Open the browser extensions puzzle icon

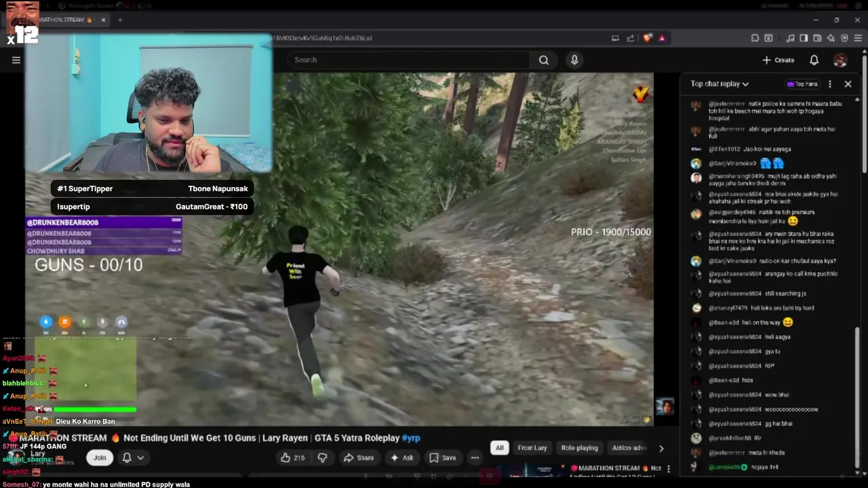(755, 38)
